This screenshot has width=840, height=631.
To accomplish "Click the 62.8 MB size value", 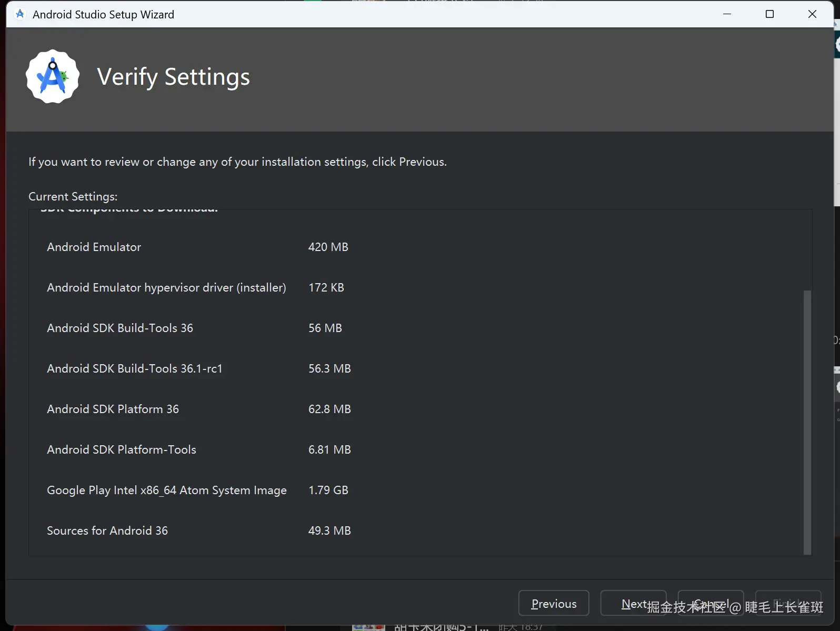I will pos(329,409).
